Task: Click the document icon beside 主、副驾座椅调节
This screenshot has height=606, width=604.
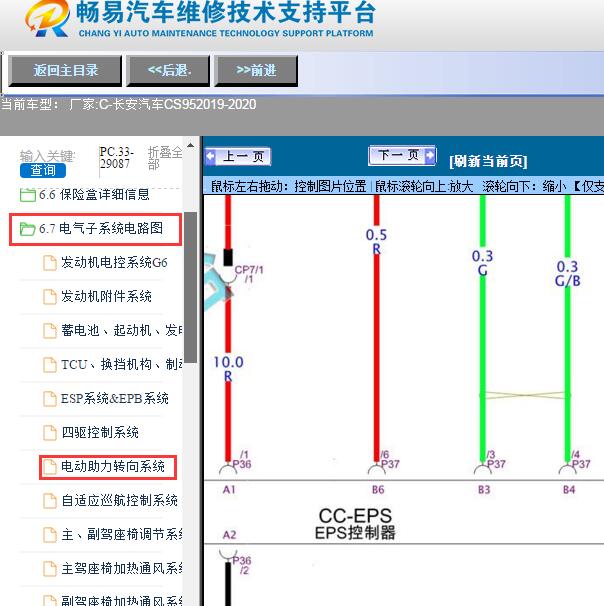Action: (49, 535)
